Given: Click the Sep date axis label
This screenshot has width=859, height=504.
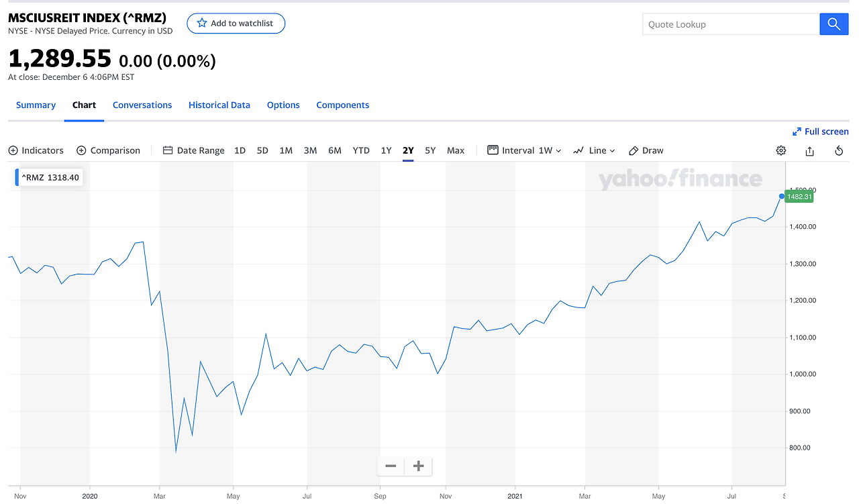Looking at the screenshot, I should point(380,497).
